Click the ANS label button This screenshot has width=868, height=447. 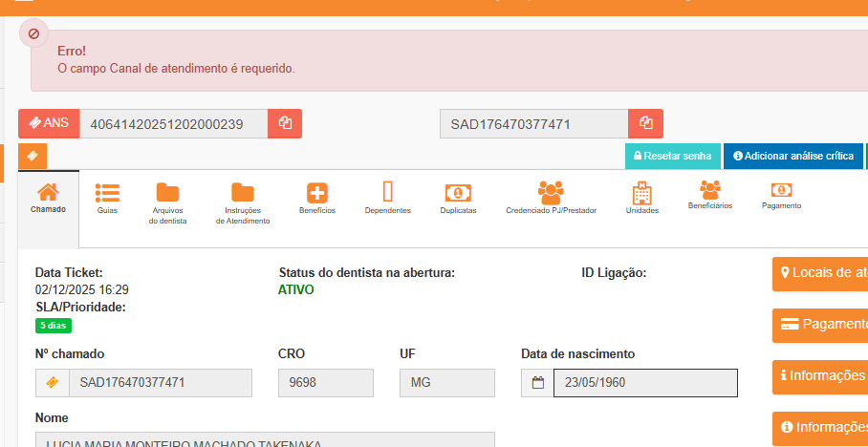click(48, 123)
